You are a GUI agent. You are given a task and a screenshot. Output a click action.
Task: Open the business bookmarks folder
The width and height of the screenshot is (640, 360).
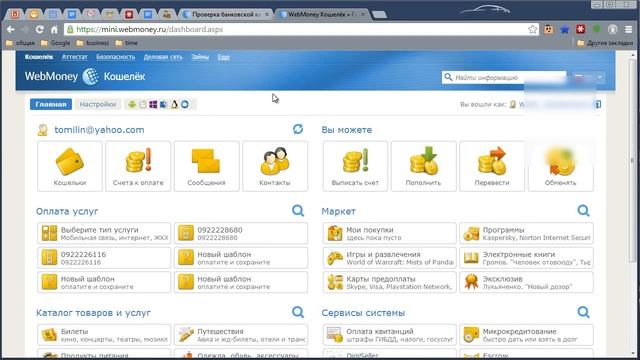coord(93,43)
